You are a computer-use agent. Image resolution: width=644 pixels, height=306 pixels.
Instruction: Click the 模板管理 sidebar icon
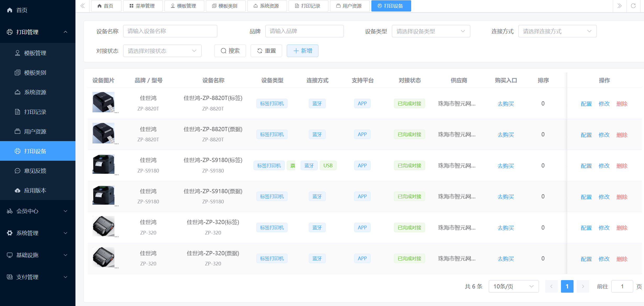click(18, 53)
